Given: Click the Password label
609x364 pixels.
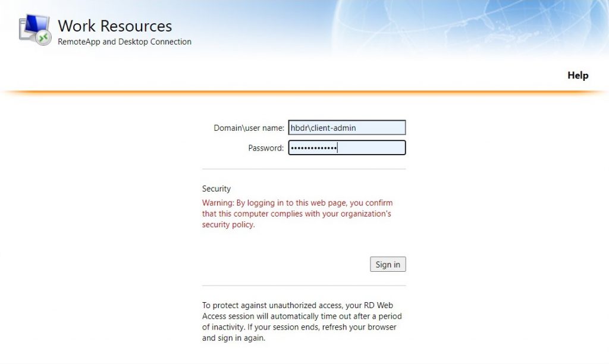Looking at the screenshot, I should tap(266, 148).
